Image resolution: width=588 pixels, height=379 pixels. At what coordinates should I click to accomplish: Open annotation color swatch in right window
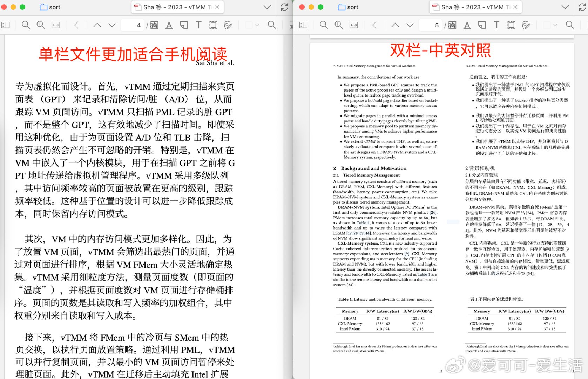click(x=547, y=25)
